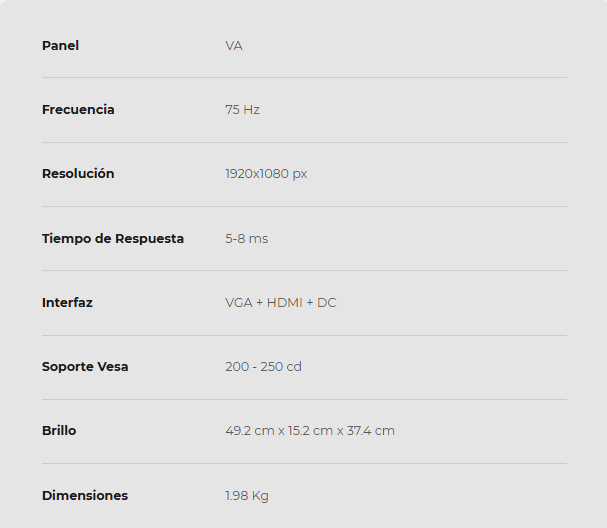607x528 pixels.
Task: Select the VA panel type value
Action: click(234, 45)
